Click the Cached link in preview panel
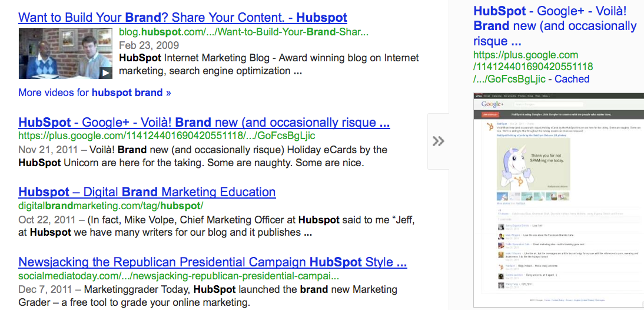This screenshot has width=644, height=310. (572, 79)
